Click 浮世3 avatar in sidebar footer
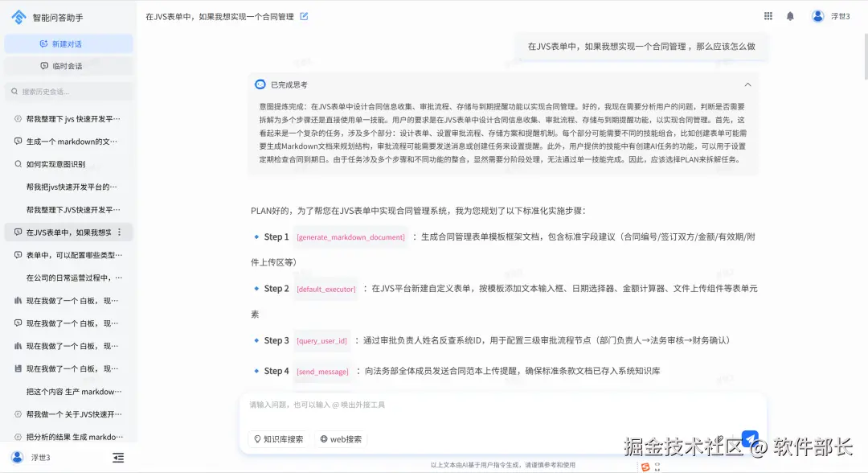Viewport: 868px width, 473px height. pyautogui.click(x=17, y=457)
